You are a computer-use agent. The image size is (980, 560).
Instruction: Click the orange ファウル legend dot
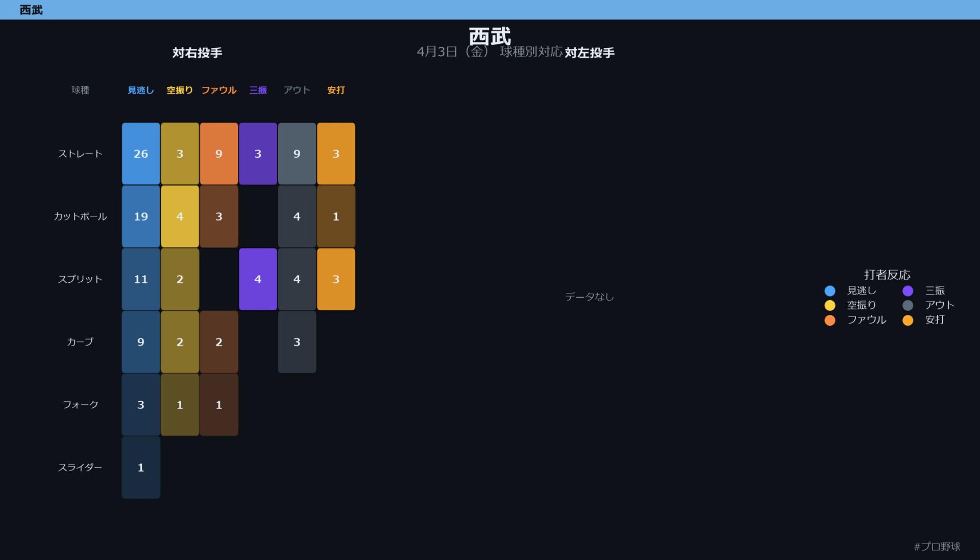click(x=830, y=320)
